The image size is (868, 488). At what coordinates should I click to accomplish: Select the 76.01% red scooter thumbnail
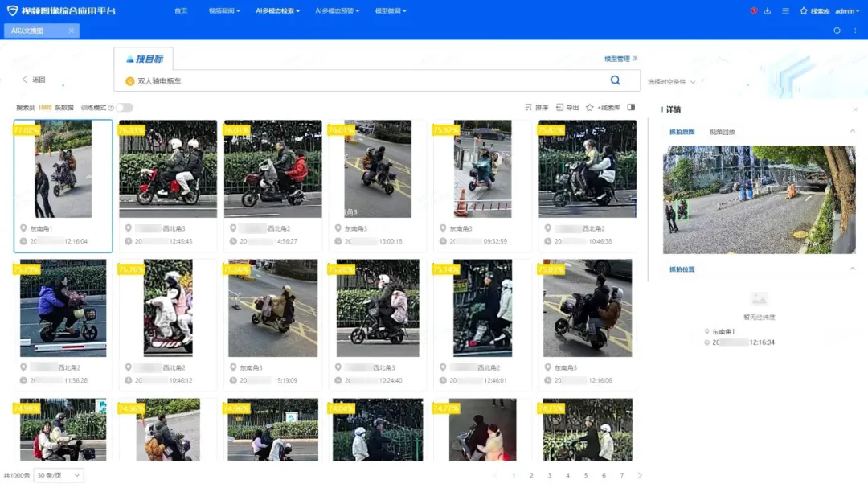point(272,169)
